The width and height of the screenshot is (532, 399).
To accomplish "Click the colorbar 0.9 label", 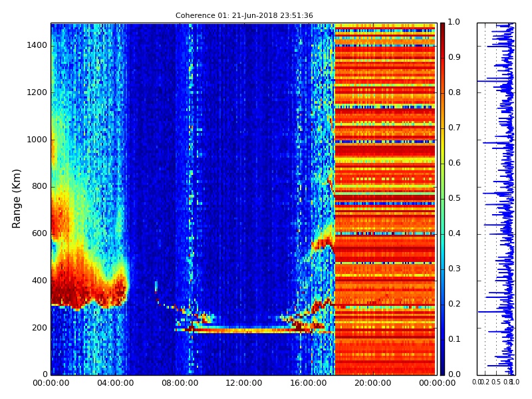I will point(454,57).
